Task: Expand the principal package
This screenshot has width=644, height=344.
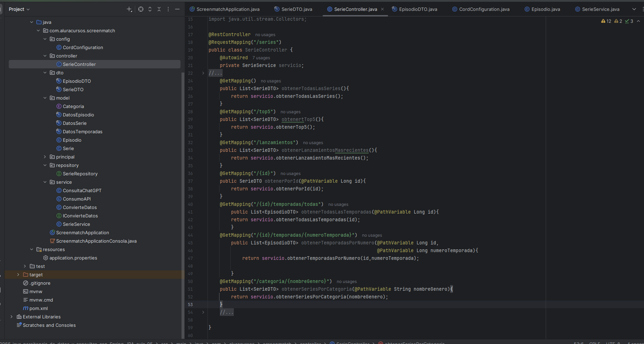Action: (45, 157)
